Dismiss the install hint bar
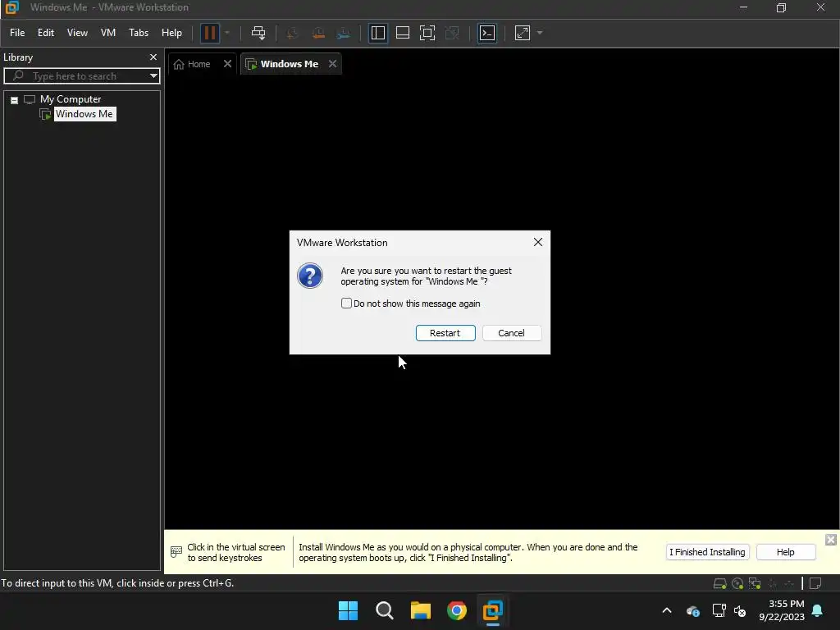The image size is (840, 630). (831, 540)
